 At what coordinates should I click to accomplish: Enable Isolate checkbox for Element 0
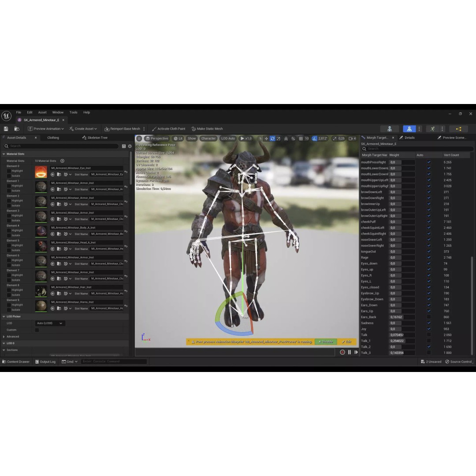(9, 176)
